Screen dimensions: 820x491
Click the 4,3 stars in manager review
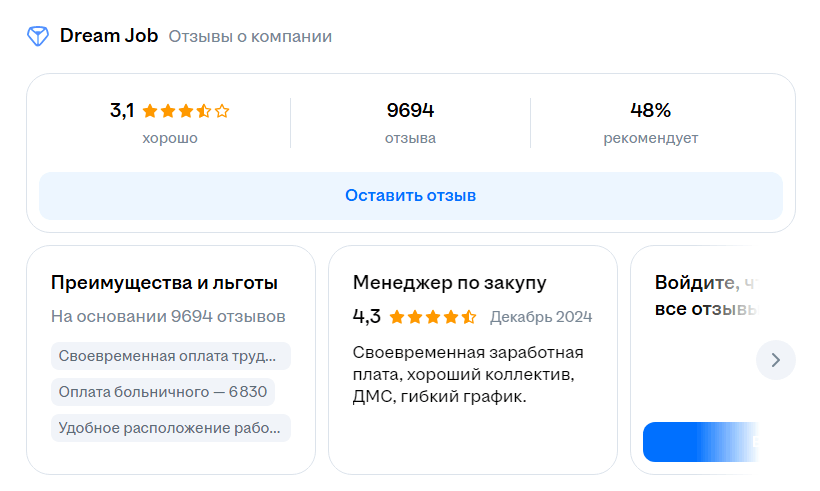click(x=432, y=317)
